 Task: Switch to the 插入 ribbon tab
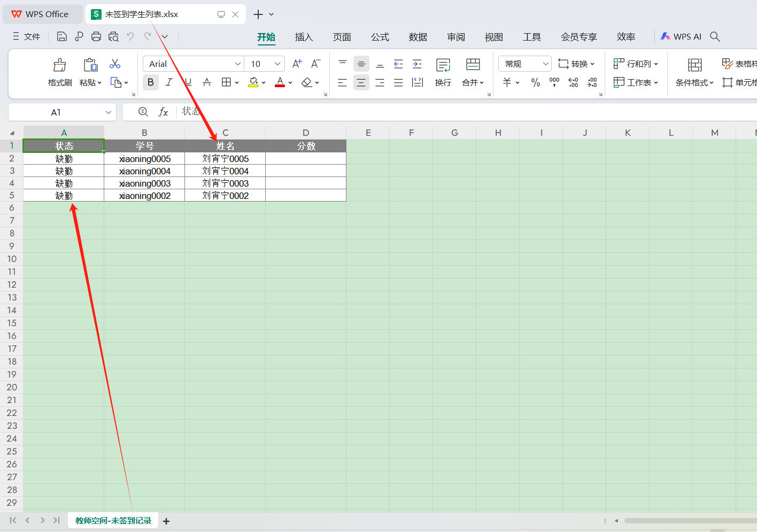(304, 37)
